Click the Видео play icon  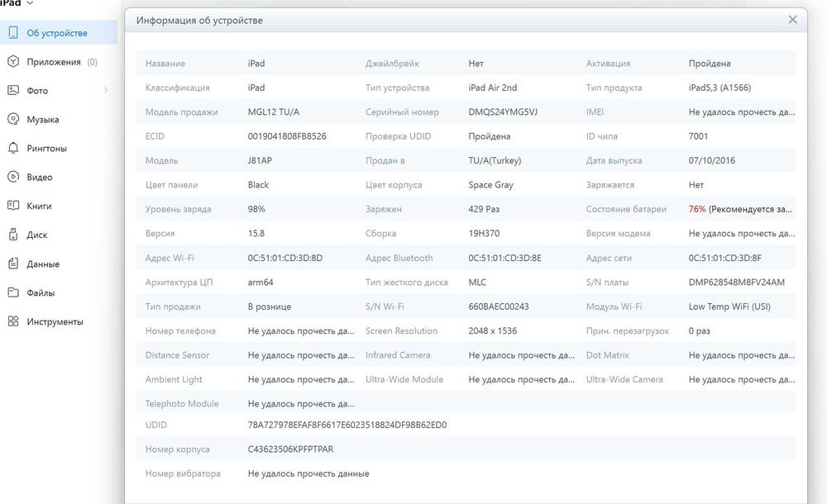13,177
